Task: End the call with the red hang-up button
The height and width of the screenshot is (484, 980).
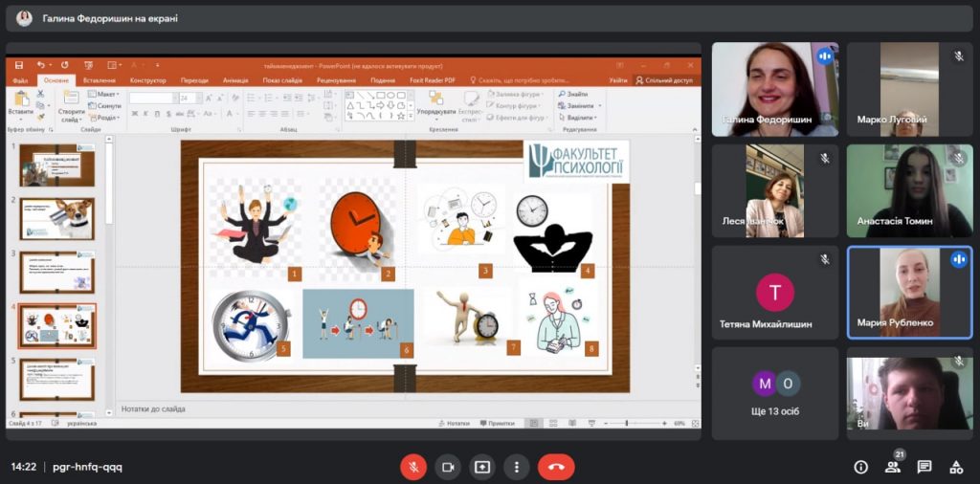Action: coord(556,467)
